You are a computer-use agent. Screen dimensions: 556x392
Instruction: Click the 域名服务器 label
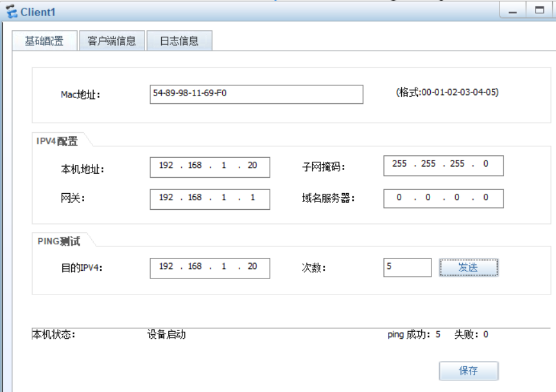coord(328,198)
